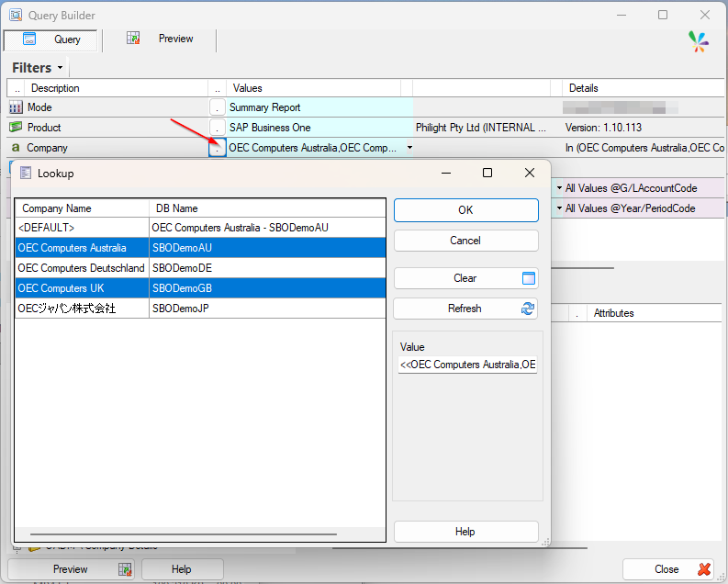The width and height of the screenshot is (728, 584).
Task: Click the Philight Pty Ltd cell
Action: (x=481, y=128)
